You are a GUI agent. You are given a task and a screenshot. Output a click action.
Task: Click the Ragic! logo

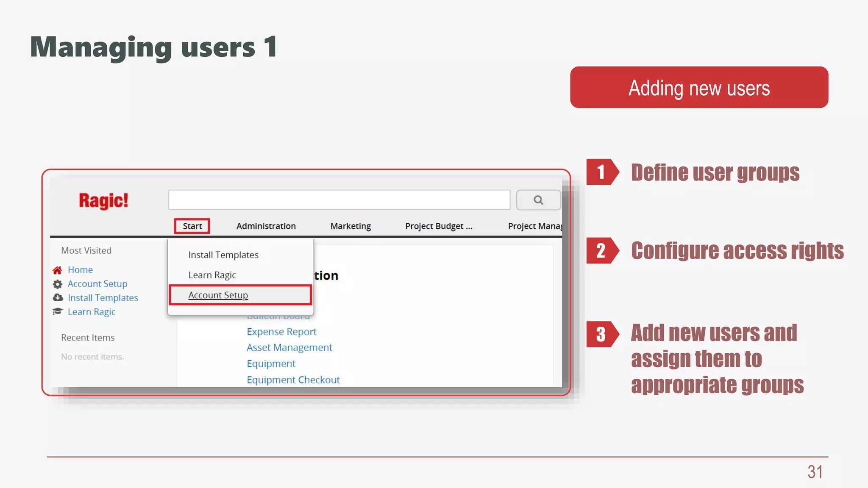pos(103,200)
